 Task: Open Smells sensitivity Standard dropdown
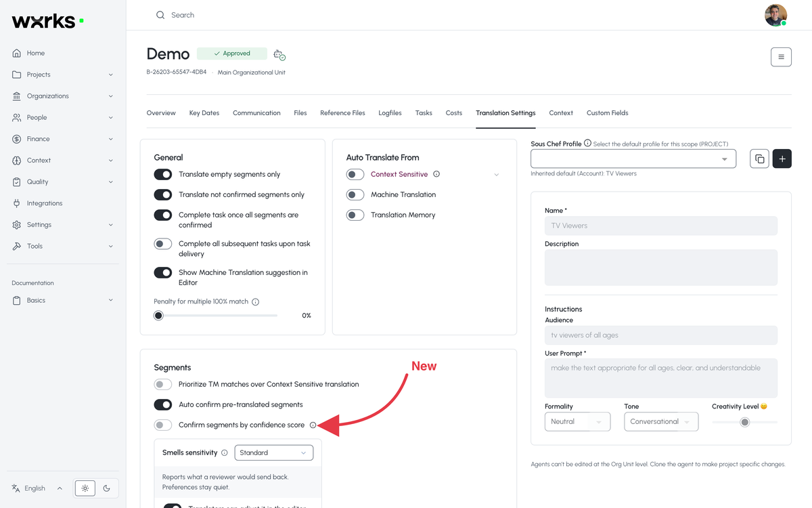[x=274, y=452]
